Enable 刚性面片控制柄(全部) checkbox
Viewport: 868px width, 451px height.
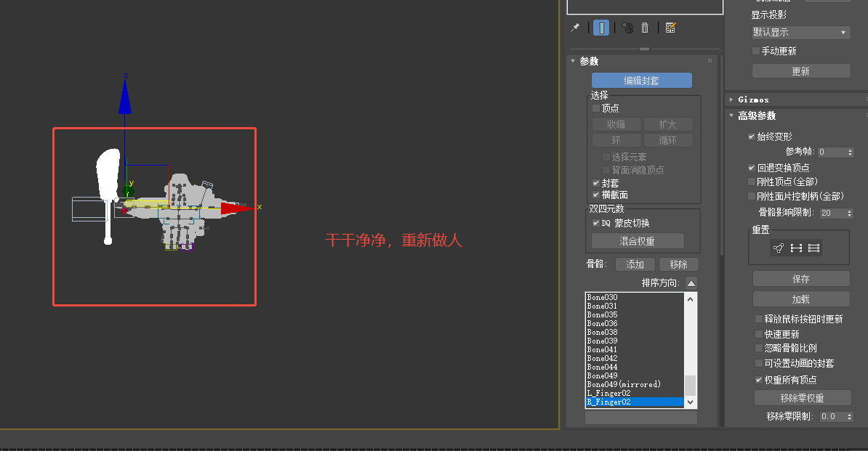(x=751, y=196)
